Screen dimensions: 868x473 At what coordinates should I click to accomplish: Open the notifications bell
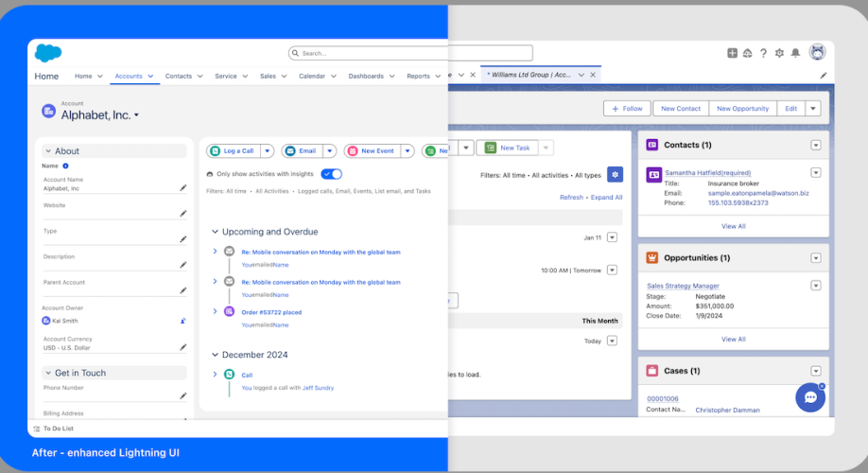(795, 53)
